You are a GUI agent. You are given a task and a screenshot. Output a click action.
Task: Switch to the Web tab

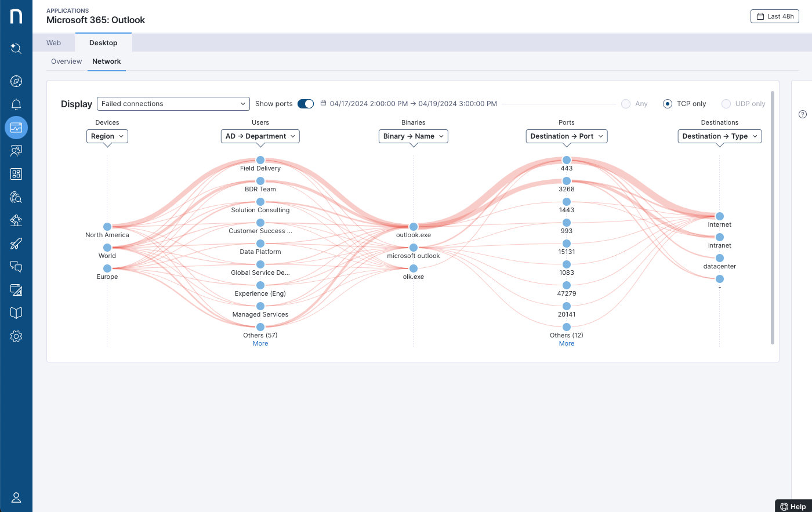point(54,43)
